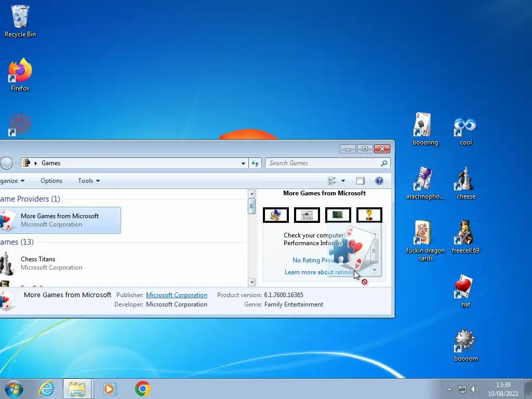Screen dimensions: 532x399
Task: Click the list scrollbar down arrow
Action: click(252, 282)
